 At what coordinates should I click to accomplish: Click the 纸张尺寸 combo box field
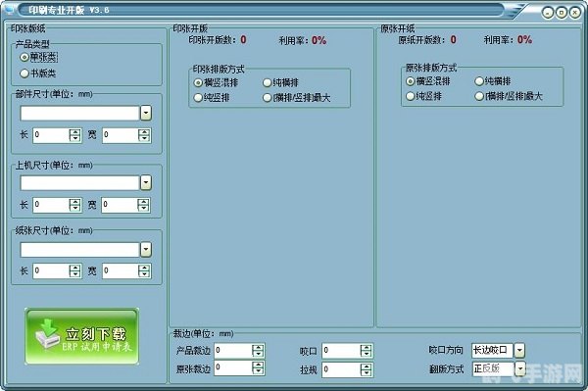80,250
